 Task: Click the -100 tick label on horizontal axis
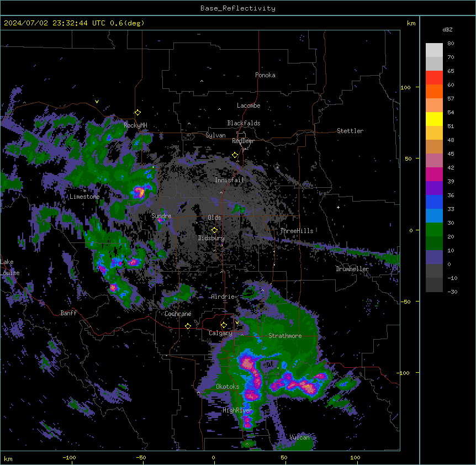click(x=69, y=457)
